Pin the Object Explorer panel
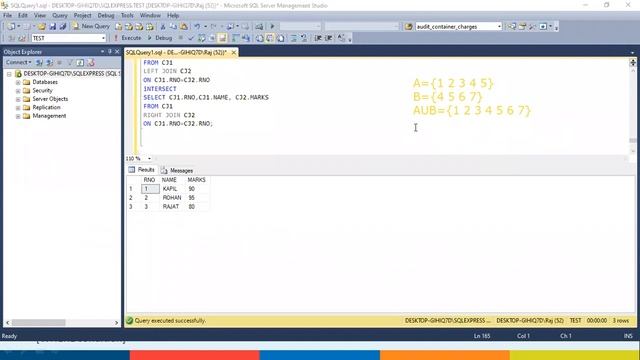The height and width of the screenshot is (360, 640). (x=109, y=52)
